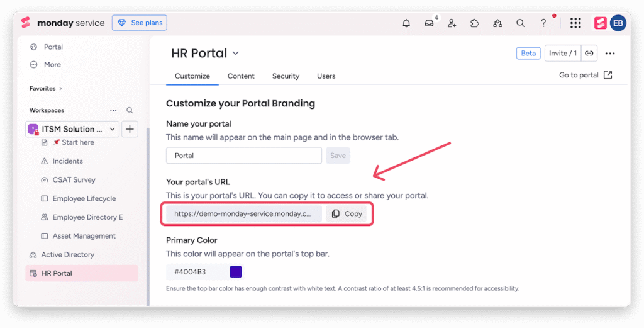
Task: Search workspaces with the magnifier icon
Action: [x=130, y=110]
